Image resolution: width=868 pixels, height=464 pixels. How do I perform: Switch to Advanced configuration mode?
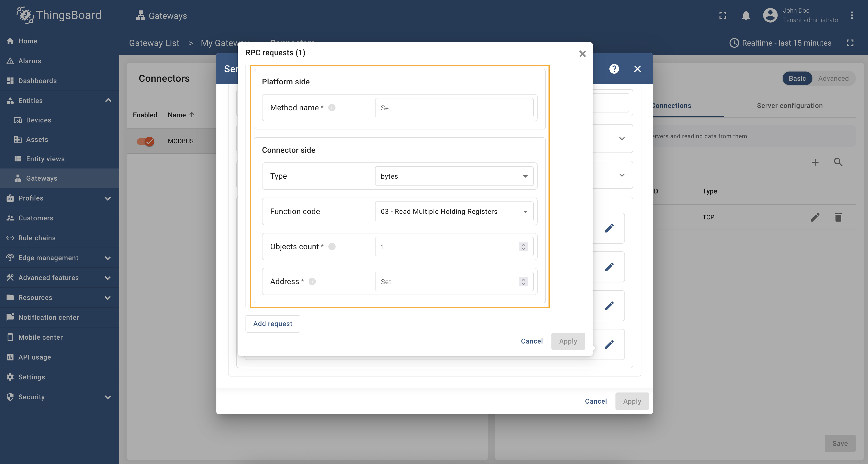coord(833,79)
